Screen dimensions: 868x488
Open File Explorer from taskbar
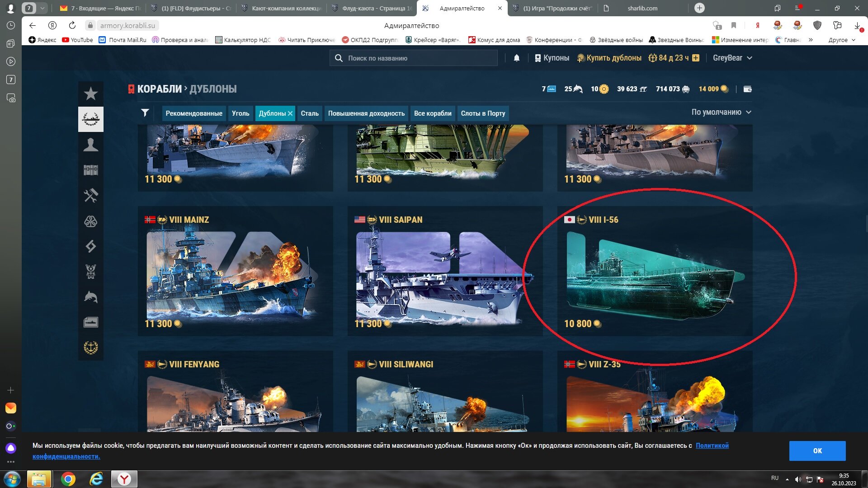[x=39, y=479]
